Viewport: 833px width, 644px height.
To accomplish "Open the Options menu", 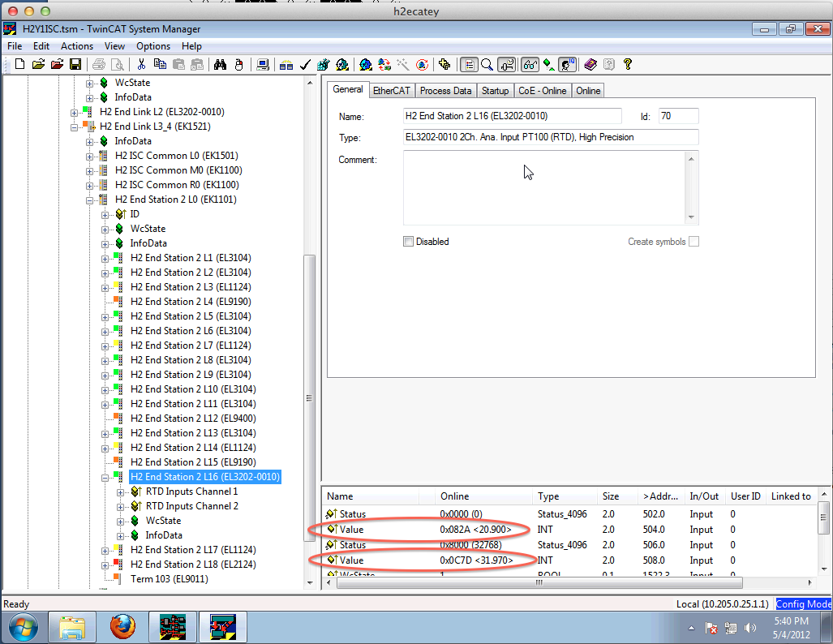I will pos(153,46).
